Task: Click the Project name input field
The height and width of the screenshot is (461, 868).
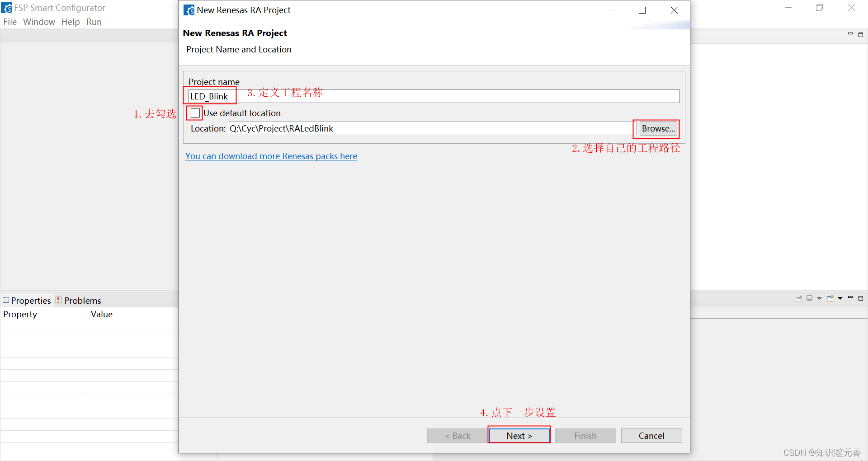Action: click(434, 96)
